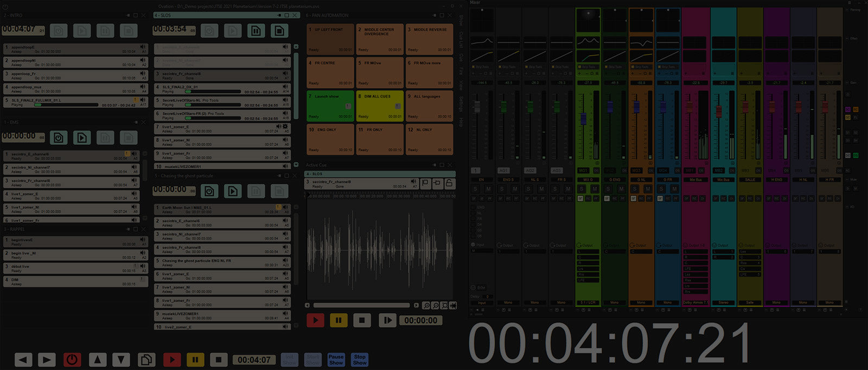The width and height of the screenshot is (868, 370).
Task: Click the play-from-start button beside Active Cue stop
Action: coord(387,321)
